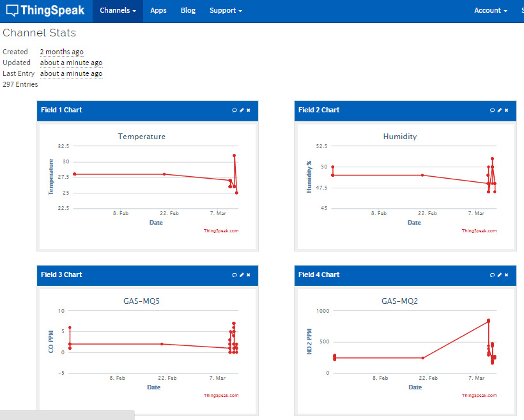Click the Channel Stats heading

pyautogui.click(x=40, y=33)
